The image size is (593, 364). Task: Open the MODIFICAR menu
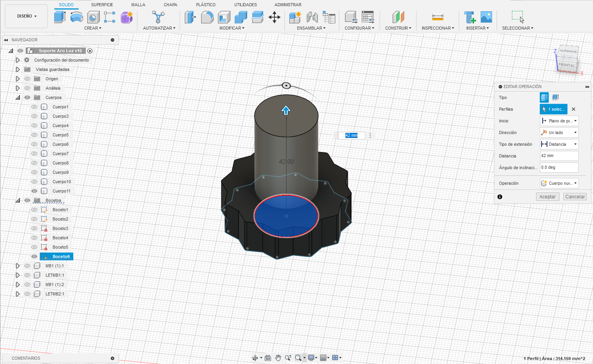232,28
